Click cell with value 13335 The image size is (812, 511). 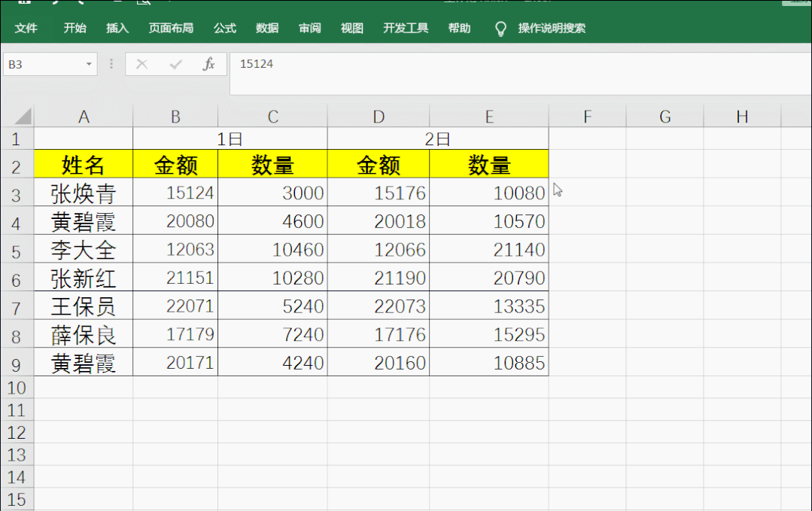pos(489,306)
